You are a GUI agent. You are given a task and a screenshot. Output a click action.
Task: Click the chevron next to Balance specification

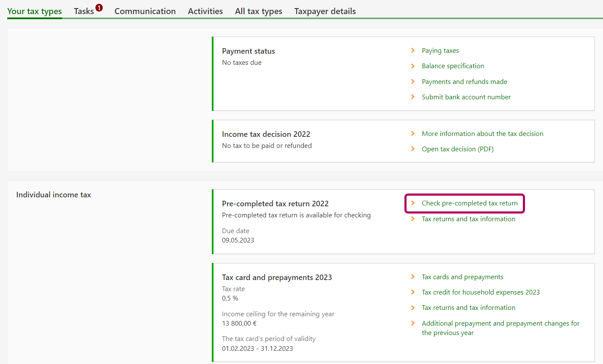pyautogui.click(x=413, y=66)
